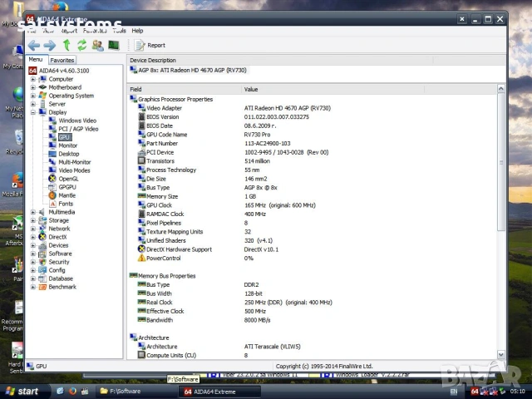The height and width of the screenshot is (399, 532).
Task: Launch Firefox from quick launch
Action: 72,392
